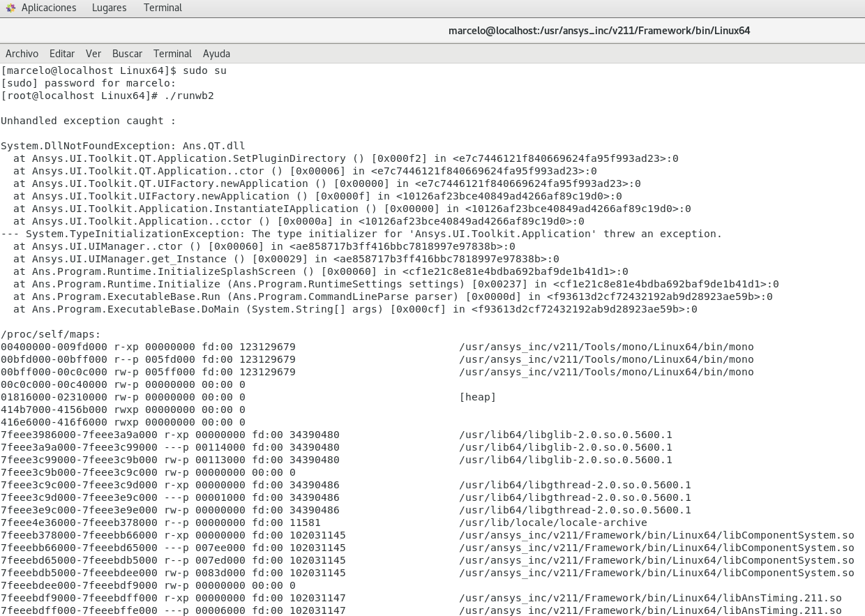Image resolution: width=865 pixels, height=616 pixels.
Task: Click the window title marcelo@localhost path
Action: 599,31
